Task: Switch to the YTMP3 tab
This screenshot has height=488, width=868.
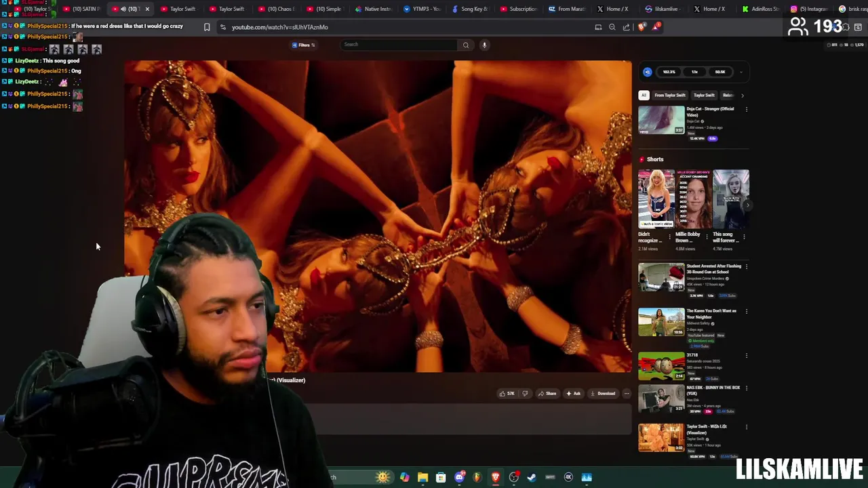Action: (422, 9)
